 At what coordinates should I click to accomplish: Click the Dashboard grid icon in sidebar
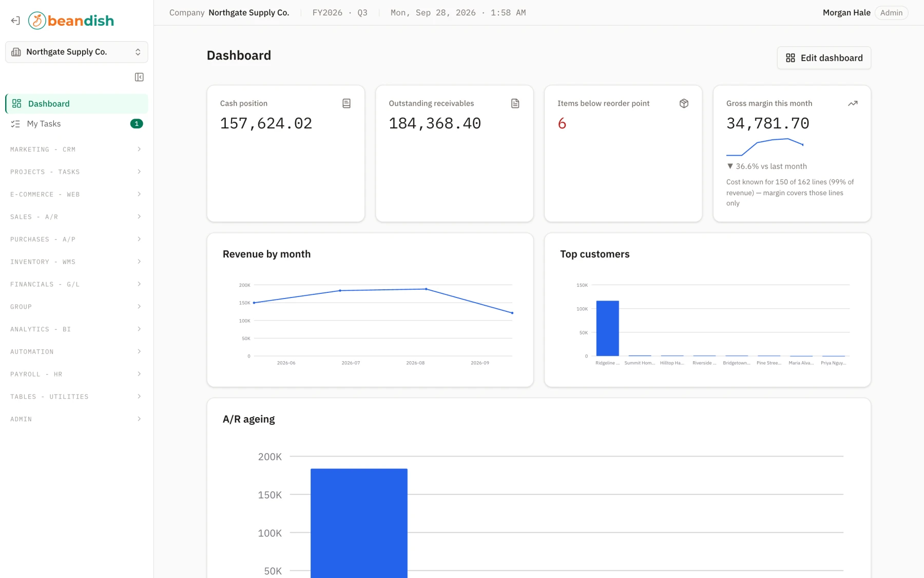17,104
